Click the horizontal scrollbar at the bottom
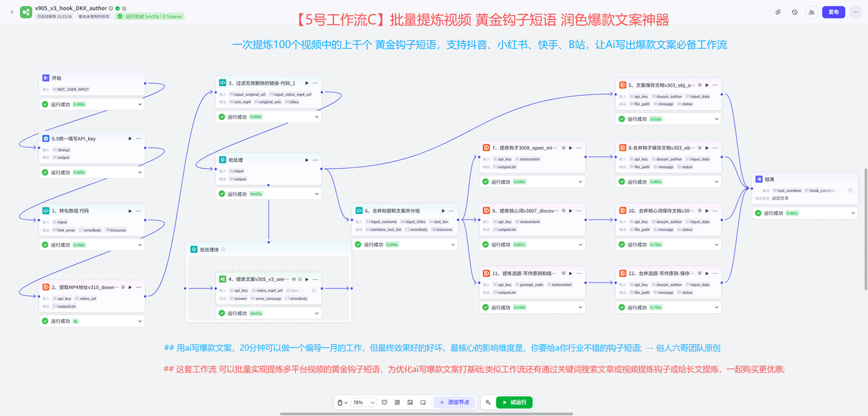 [427, 413]
